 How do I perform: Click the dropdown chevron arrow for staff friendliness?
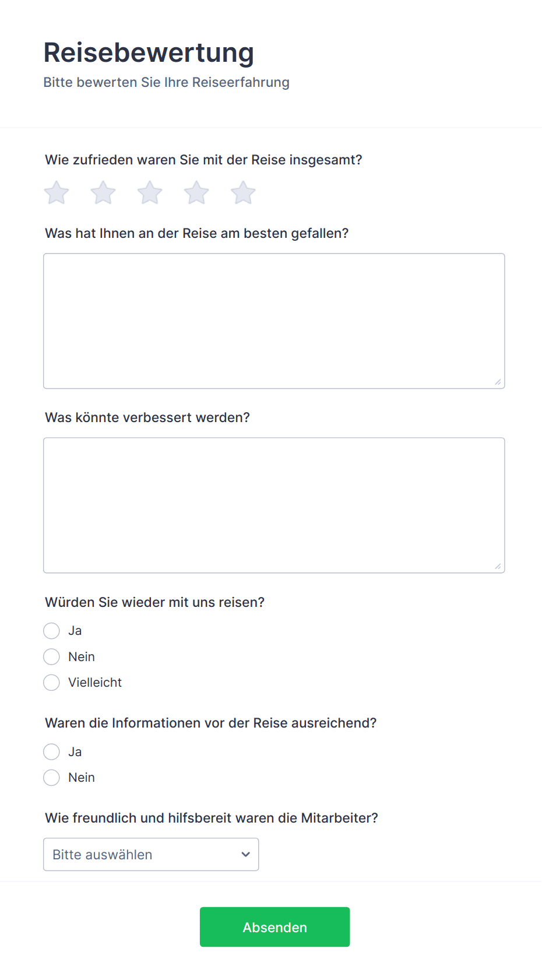(x=245, y=855)
